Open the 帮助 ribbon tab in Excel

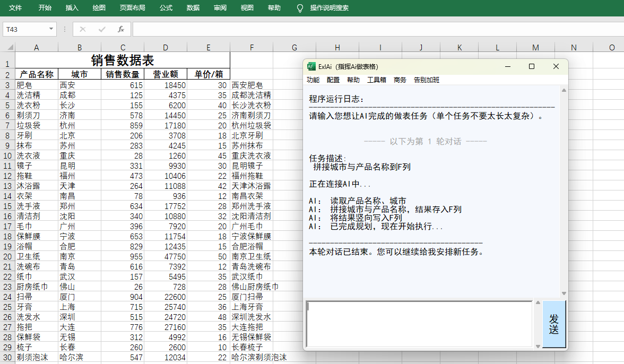pyautogui.click(x=274, y=8)
